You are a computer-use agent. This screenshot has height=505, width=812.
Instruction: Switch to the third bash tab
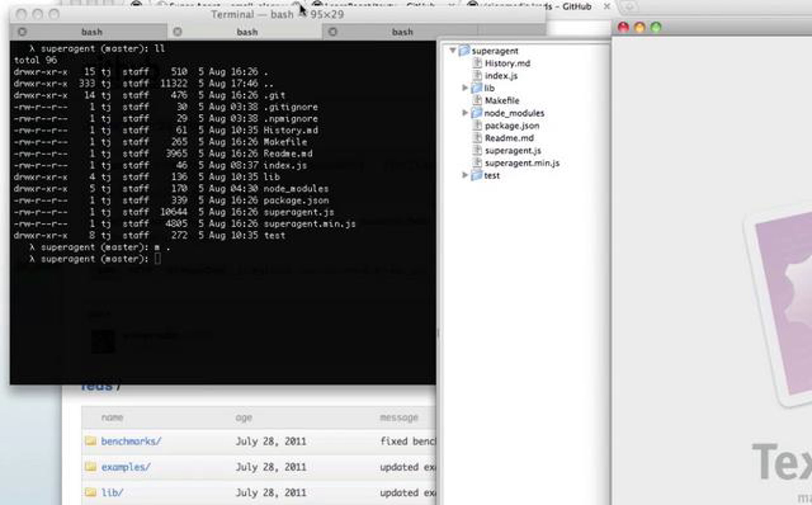coord(402,32)
